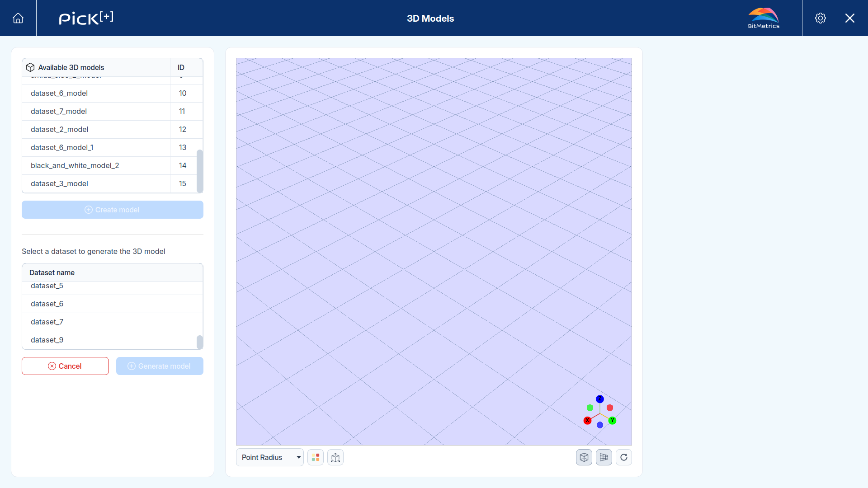Click the unlabeled light blue gizmo dot

tap(600, 425)
